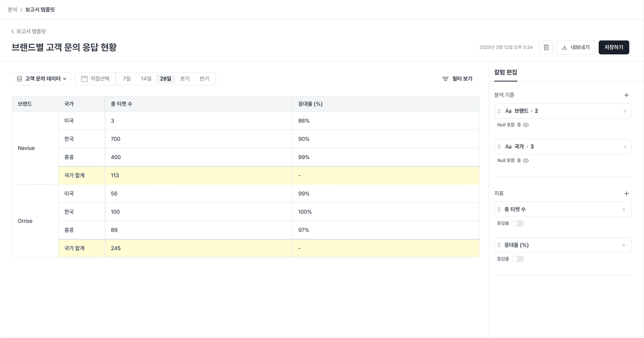Image resolution: width=644 pixels, height=338 pixels.
Task: Click the 국가 합계 row label under Orrise
Action: [82, 248]
